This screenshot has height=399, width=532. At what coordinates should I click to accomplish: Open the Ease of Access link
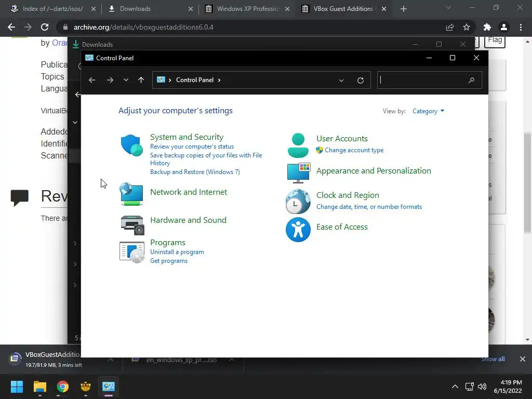click(342, 227)
